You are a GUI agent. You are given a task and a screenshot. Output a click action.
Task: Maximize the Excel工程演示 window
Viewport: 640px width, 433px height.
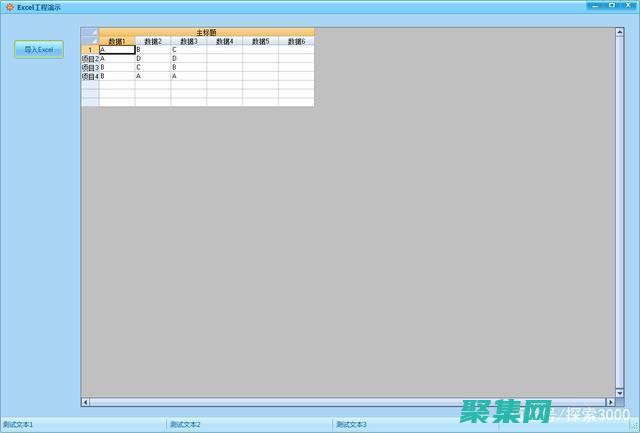[612, 5]
